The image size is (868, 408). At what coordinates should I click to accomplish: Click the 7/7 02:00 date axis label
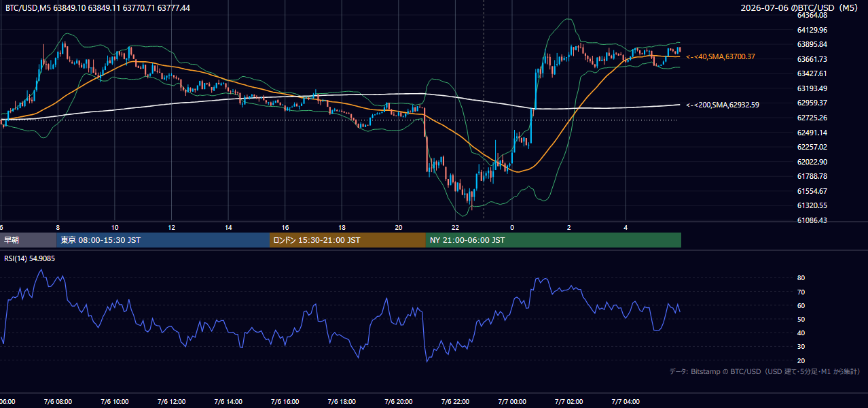[x=569, y=402]
